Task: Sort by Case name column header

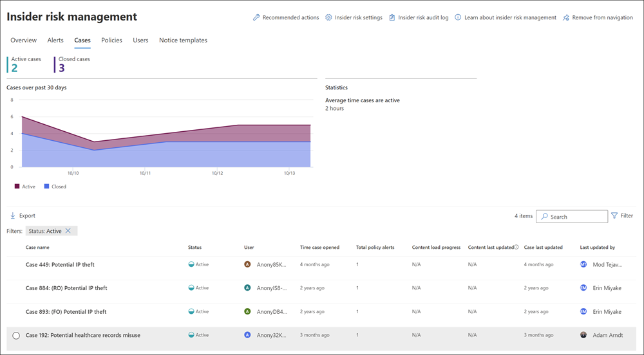Action: pyautogui.click(x=37, y=247)
